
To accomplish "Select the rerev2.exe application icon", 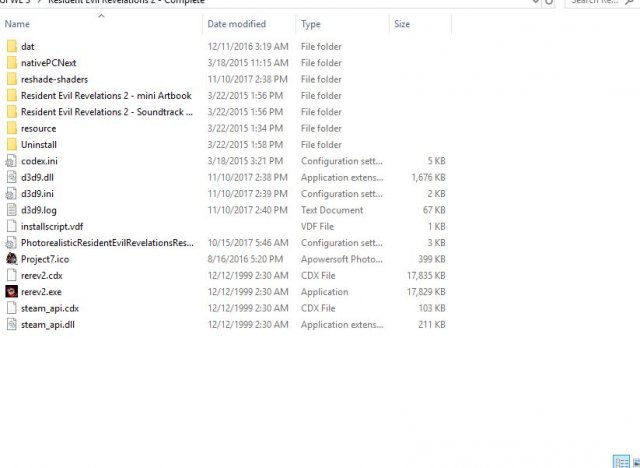I will [x=11, y=291].
